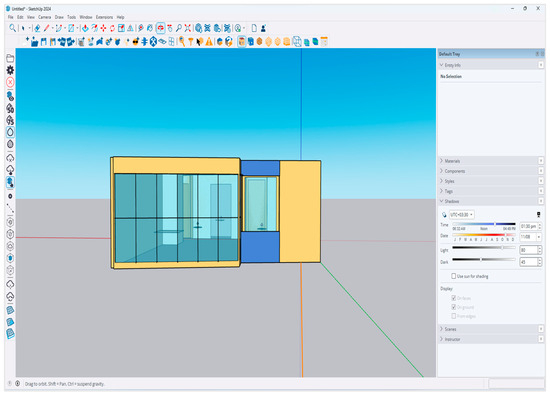Click the highlighted Orbit tool

coord(161,28)
